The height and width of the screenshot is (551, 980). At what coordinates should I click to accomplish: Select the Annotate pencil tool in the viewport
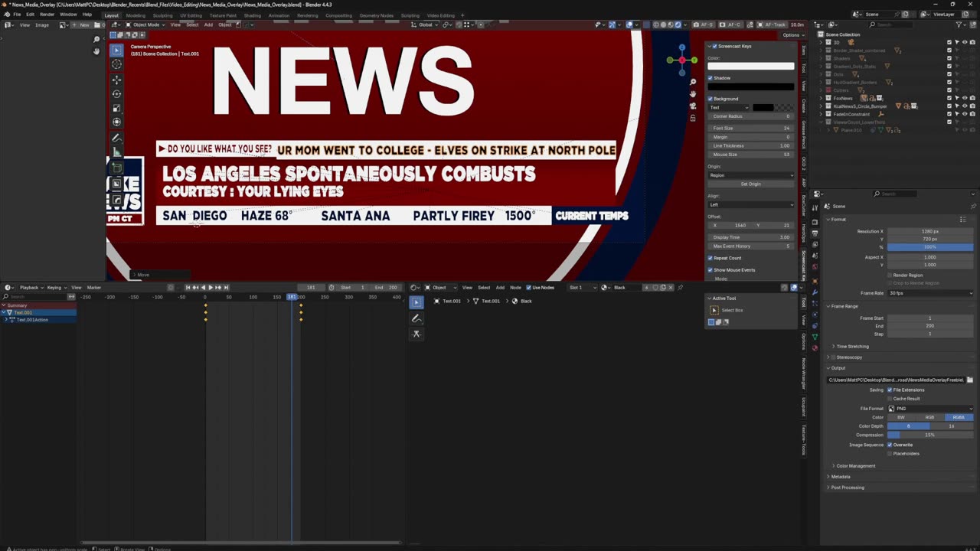point(116,138)
